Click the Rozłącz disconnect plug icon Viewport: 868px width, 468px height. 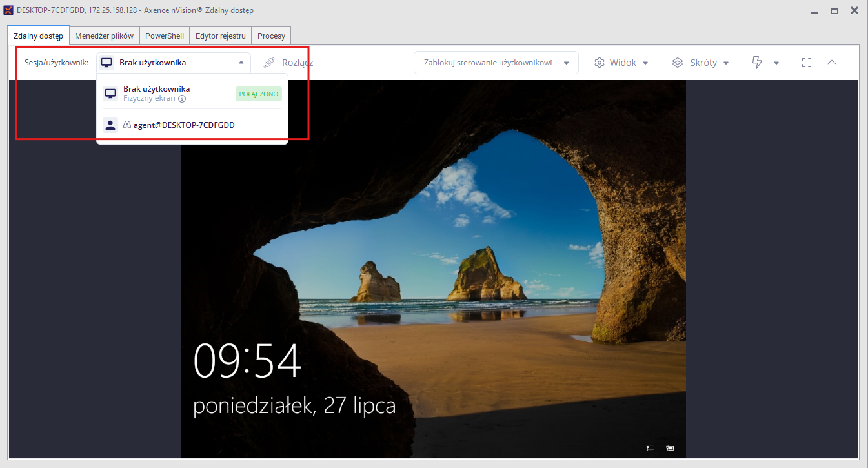(269, 63)
